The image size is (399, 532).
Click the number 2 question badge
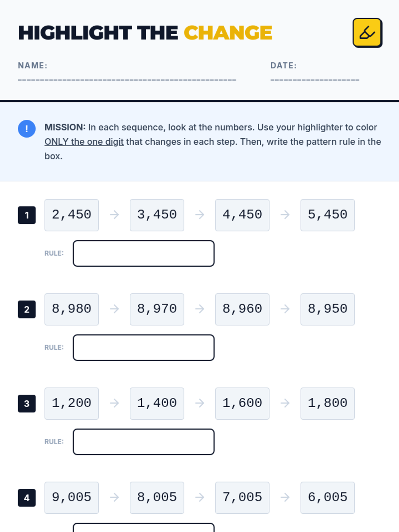[27, 309]
